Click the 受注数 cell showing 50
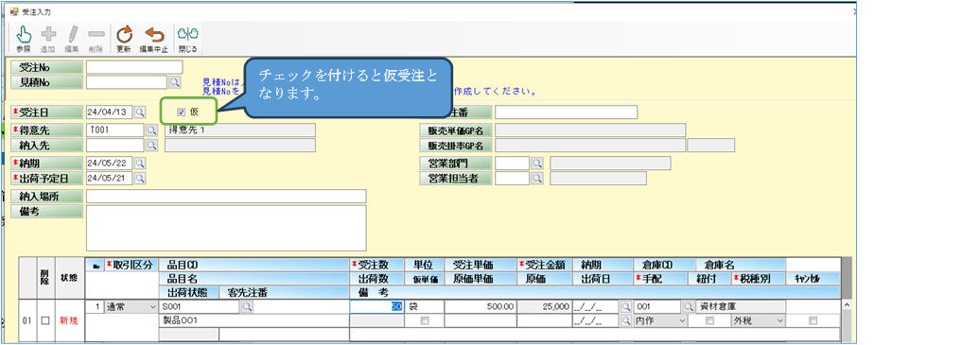This screenshot has width=980, height=345. [x=376, y=307]
